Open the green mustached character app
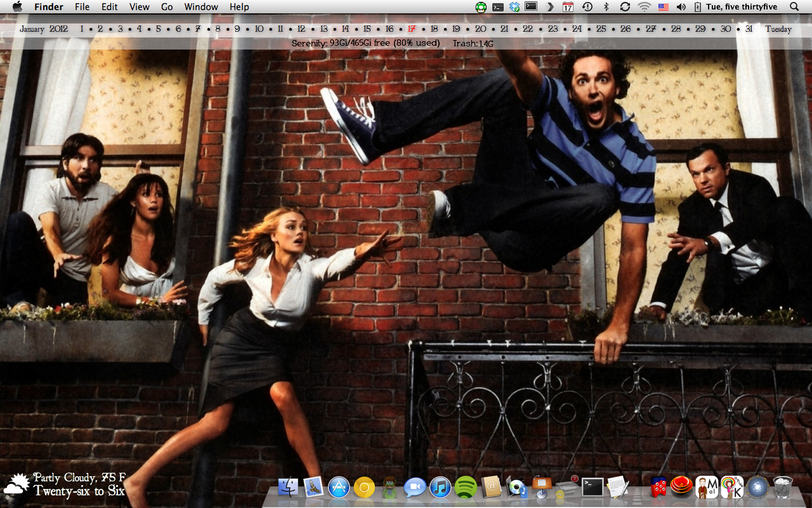 (x=390, y=487)
